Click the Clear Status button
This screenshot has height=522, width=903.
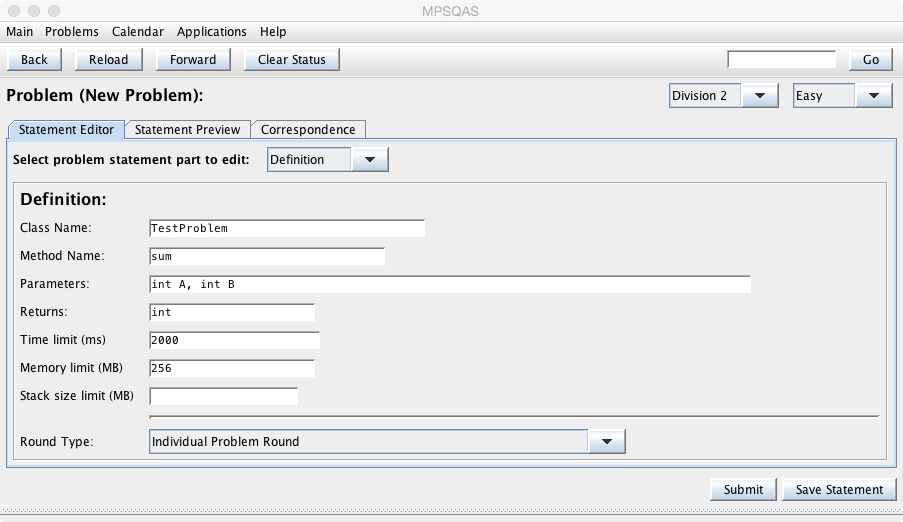(291, 59)
